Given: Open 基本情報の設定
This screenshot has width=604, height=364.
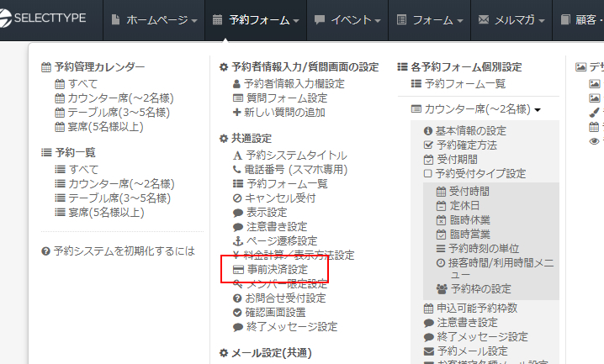Looking at the screenshot, I should (x=465, y=131).
